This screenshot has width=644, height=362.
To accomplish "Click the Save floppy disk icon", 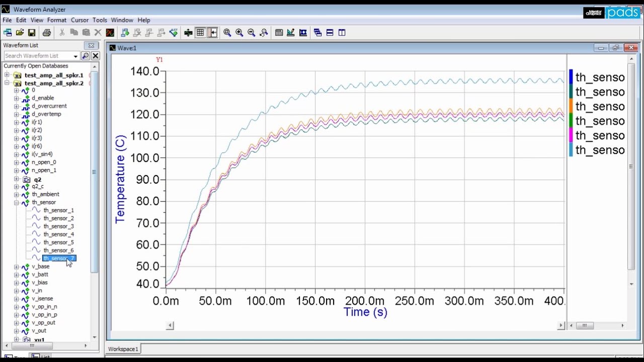I will click(32, 33).
